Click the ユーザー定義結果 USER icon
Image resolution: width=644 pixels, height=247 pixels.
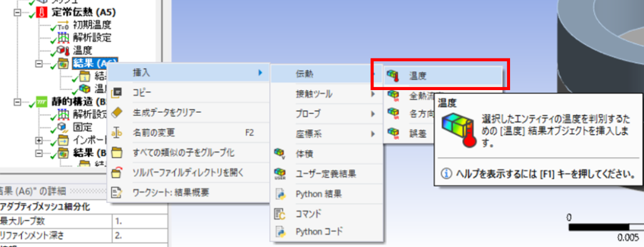[x=280, y=174]
